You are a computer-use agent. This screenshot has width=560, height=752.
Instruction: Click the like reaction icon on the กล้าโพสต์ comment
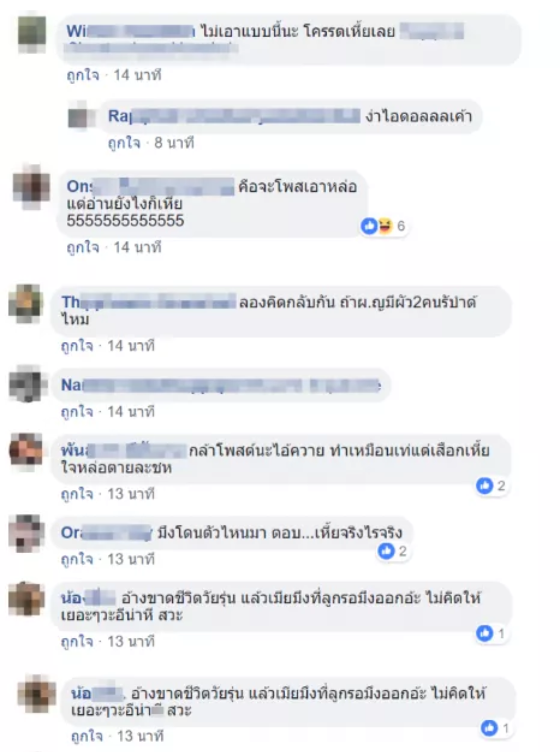tap(485, 486)
